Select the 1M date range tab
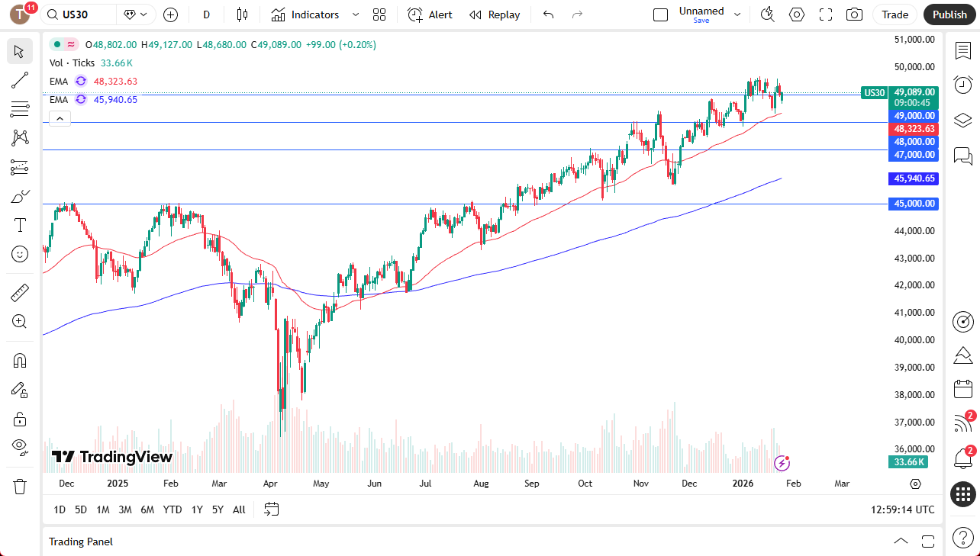 (x=103, y=509)
